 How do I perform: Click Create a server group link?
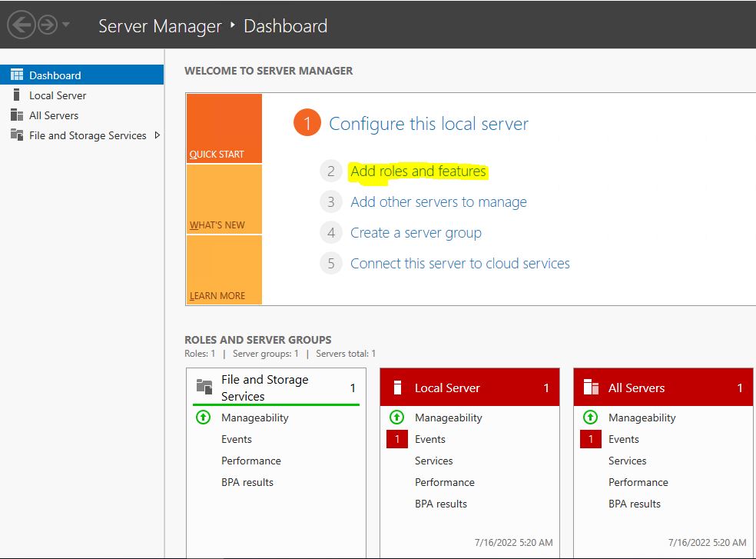416,233
